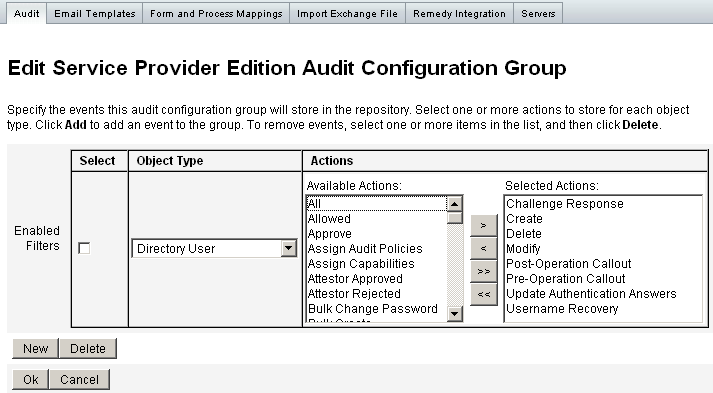Screen dimensions: 713x393
Task: Remove all actions with << button
Action: click(483, 294)
